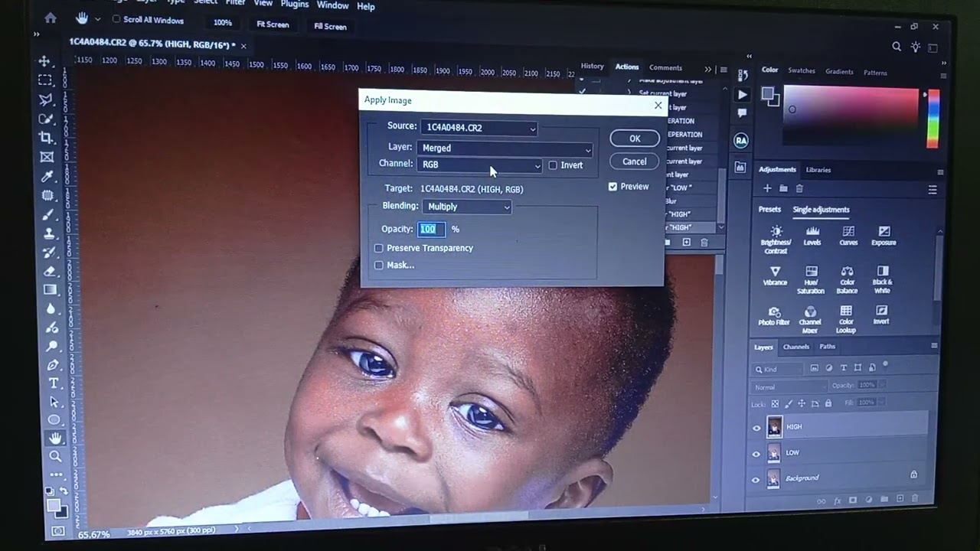The height and width of the screenshot is (551, 980).
Task: Click the hue spectrum strip
Action: [x=933, y=119]
